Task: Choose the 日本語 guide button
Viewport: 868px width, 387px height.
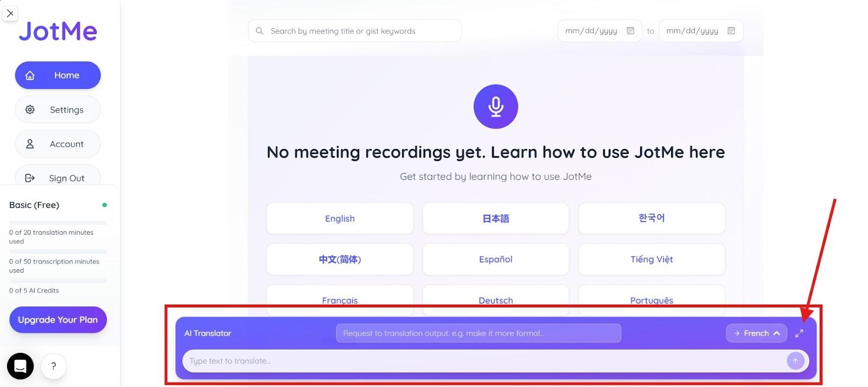Action: tap(496, 218)
